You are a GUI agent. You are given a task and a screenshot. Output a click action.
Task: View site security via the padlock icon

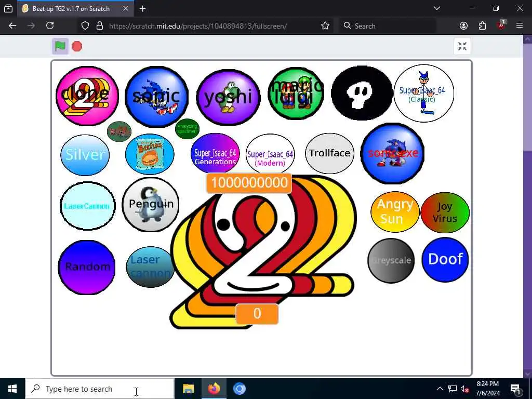100,26
